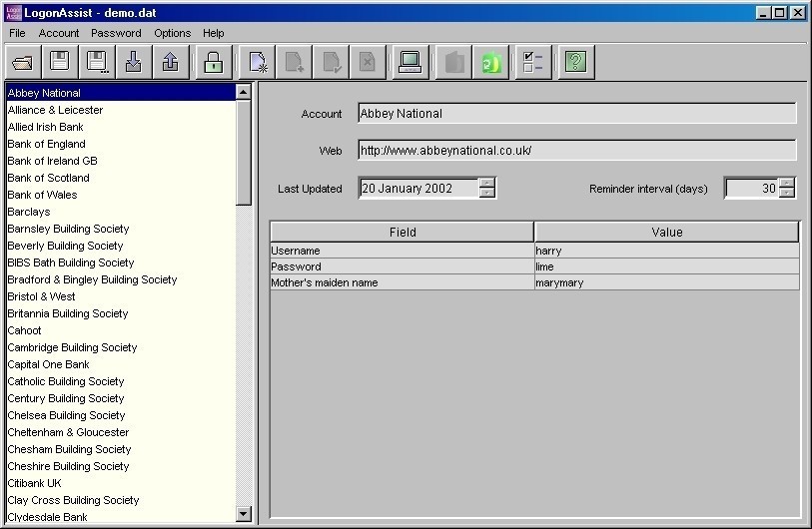
Task: Click the greyed folder toolbar icon
Action: point(453,62)
